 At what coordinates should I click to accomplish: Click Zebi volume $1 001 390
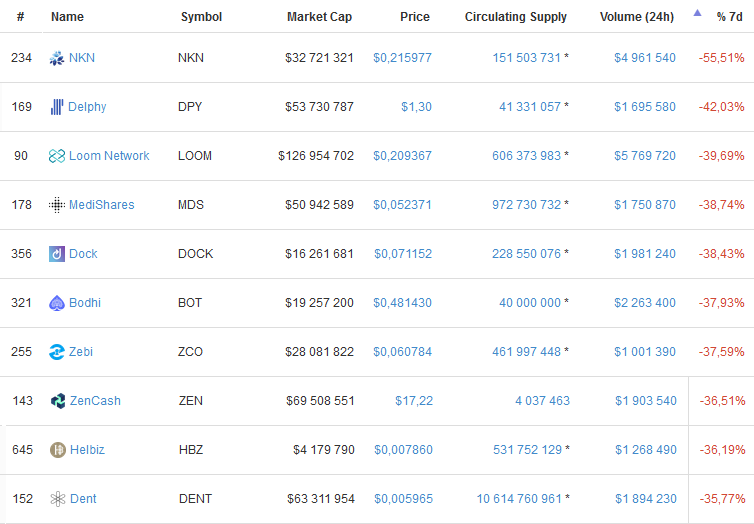click(x=645, y=352)
